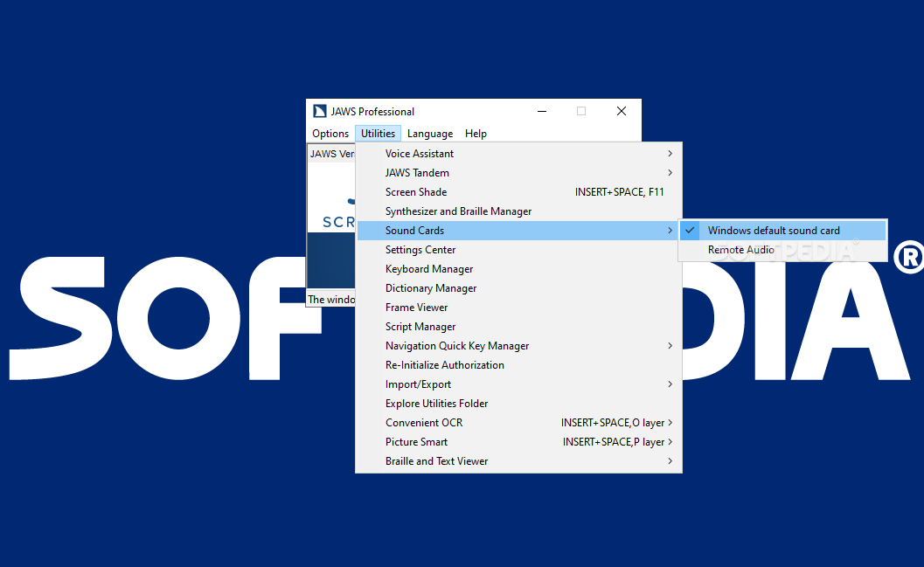The image size is (924, 567).
Task: Check the Windows default sound card option
Action: tap(783, 231)
